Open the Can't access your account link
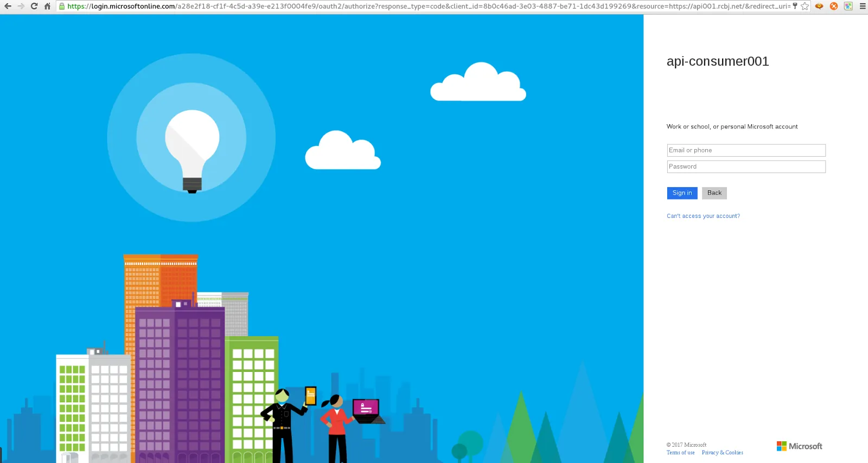This screenshot has height=463, width=868. 703,216
